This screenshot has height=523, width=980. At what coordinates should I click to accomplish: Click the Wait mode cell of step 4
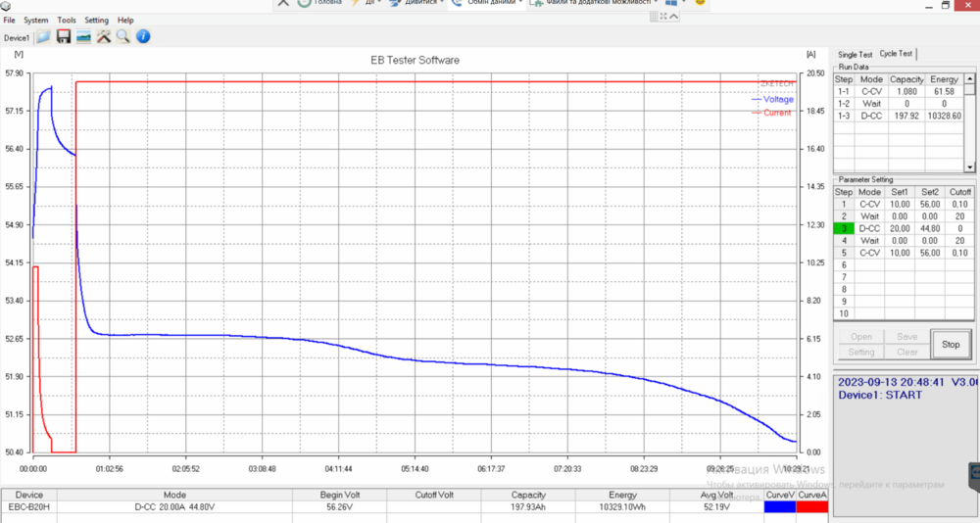pyautogui.click(x=869, y=241)
